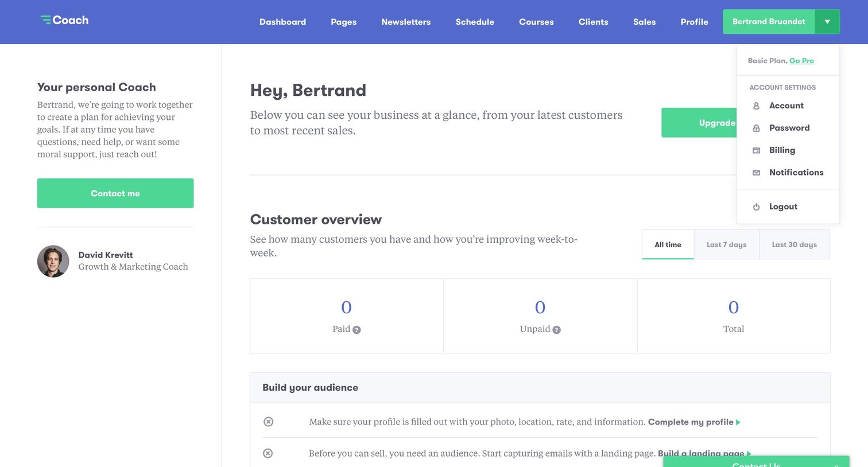The image size is (868, 467).
Task: Click David Krevitt's profile photo
Action: (53, 262)
